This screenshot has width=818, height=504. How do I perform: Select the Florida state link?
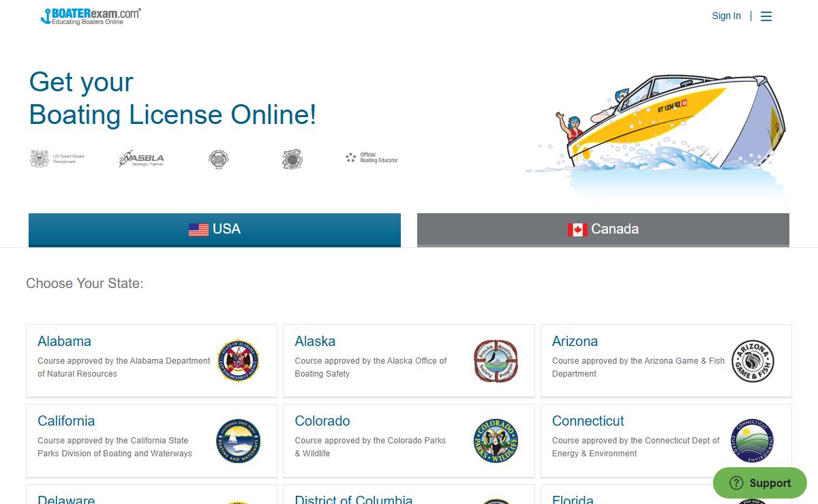coord(573,499)
